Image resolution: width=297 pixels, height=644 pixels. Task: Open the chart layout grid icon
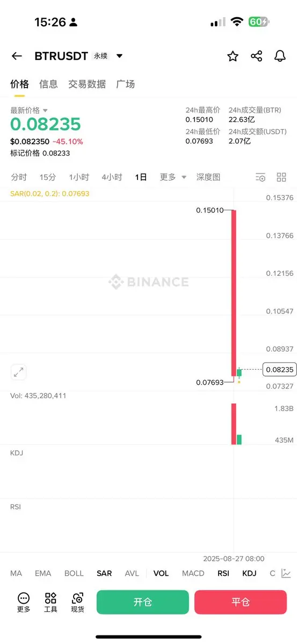coord(281,178)
